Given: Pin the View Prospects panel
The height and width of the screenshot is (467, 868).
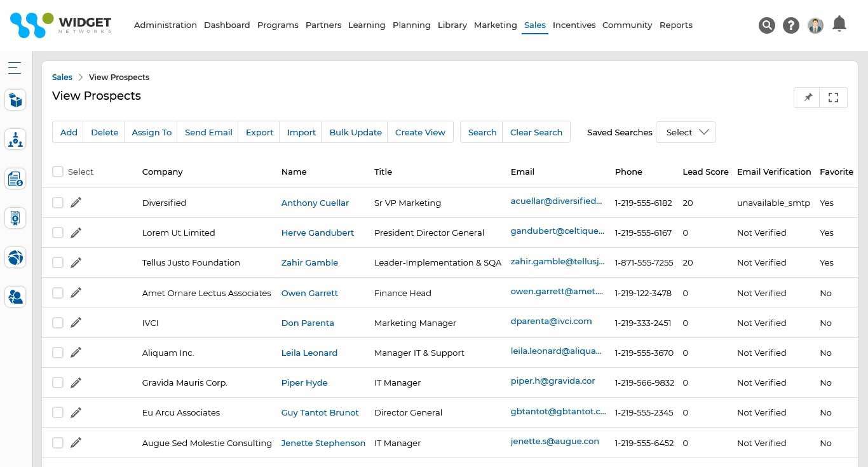Looking at the screenshot, I should [x=808, y=98].
